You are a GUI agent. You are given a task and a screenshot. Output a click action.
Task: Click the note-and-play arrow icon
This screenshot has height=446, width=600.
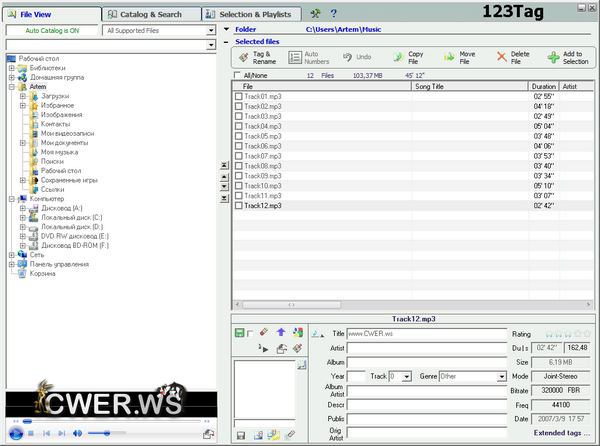point(263,348)
